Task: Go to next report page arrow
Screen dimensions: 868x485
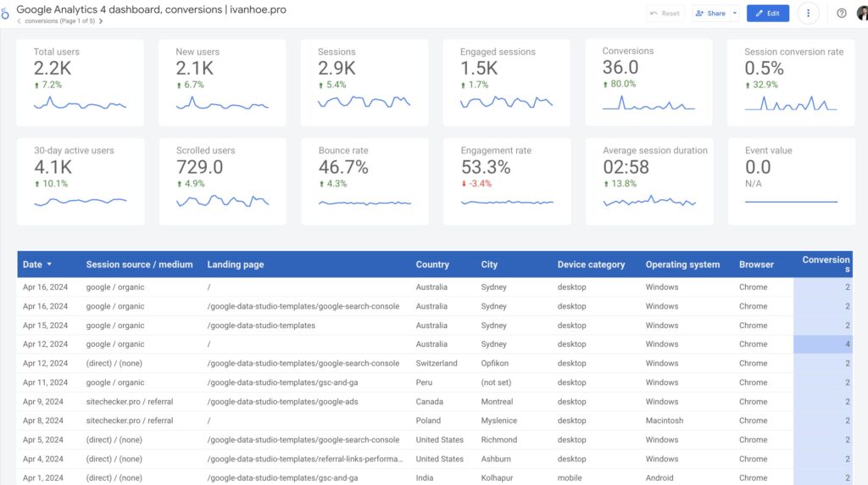Action: tap(101, 21)
